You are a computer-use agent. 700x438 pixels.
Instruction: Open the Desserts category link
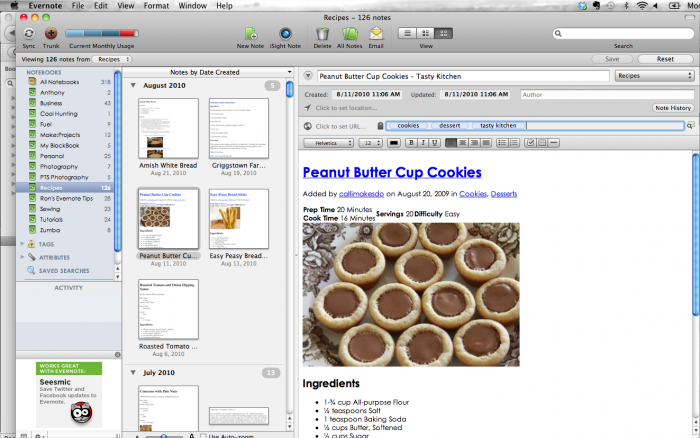coord(504,194)
